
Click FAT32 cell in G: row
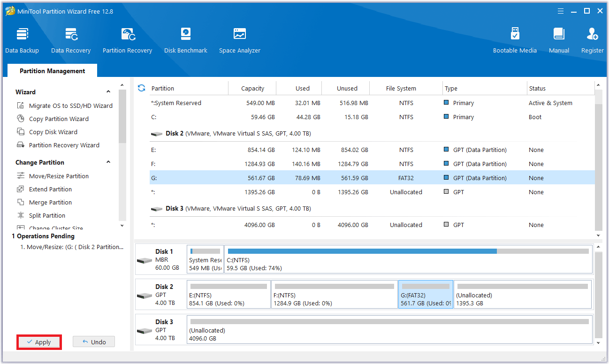[406, 178]
